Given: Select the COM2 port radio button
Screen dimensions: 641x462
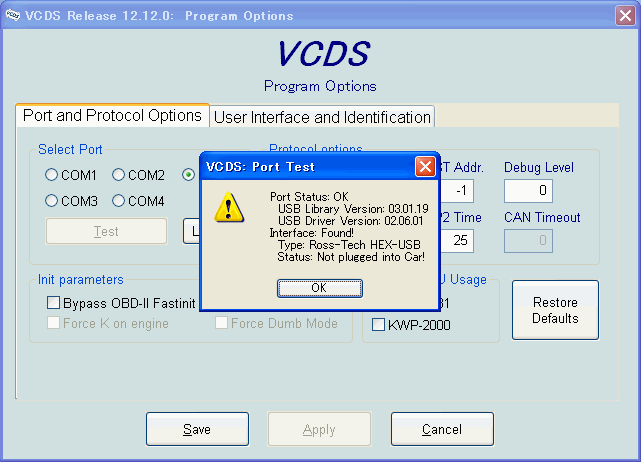Looking at the screenshot, I should [x=118, y=175].
